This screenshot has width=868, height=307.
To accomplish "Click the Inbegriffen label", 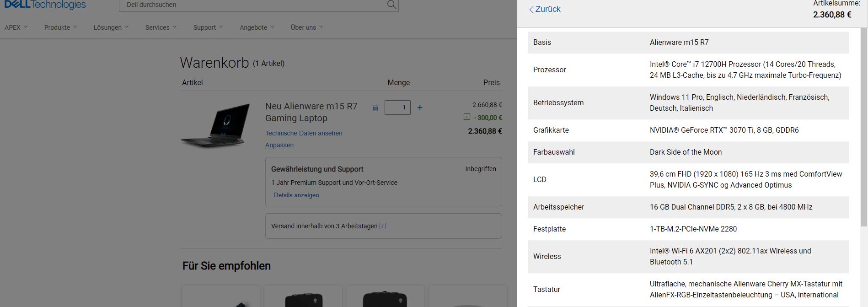I will 481,169.
